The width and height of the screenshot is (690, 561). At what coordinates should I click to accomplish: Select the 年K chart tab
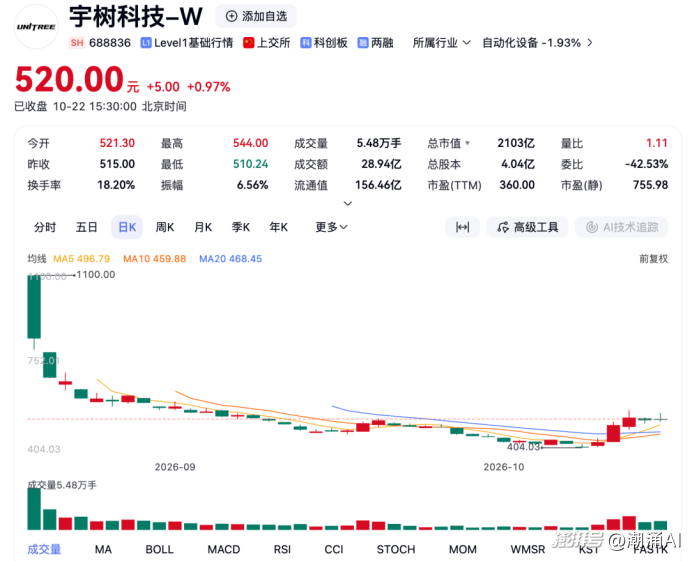tap(279, 227)
